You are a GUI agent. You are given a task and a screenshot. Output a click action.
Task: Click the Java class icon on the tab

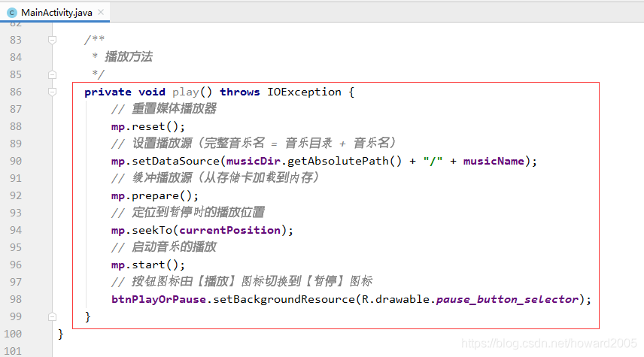(x=12, y=13)
